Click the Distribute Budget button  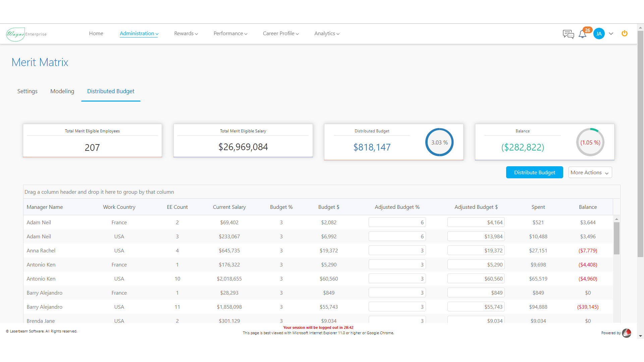(x=535, y=172)
